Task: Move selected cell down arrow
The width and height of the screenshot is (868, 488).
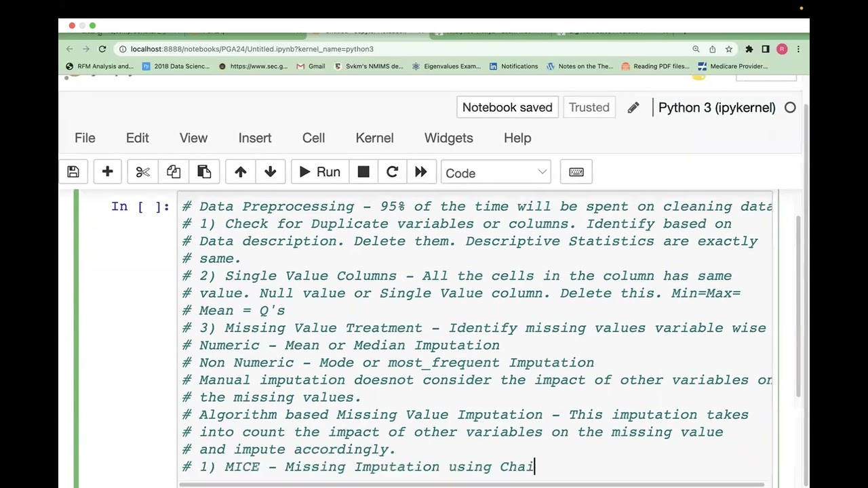Action: point(270,172)
